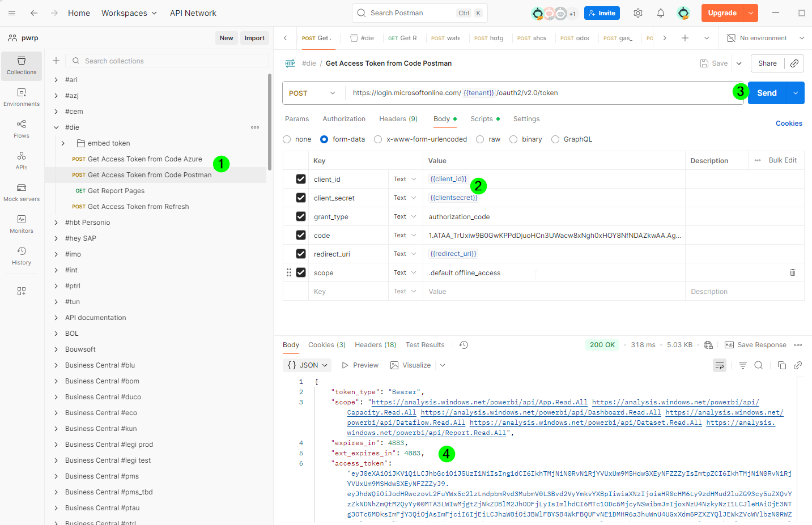This screenshot has height=525, width=812.
Task: Delete the scope row with trash icon
Action: point(793,272)
